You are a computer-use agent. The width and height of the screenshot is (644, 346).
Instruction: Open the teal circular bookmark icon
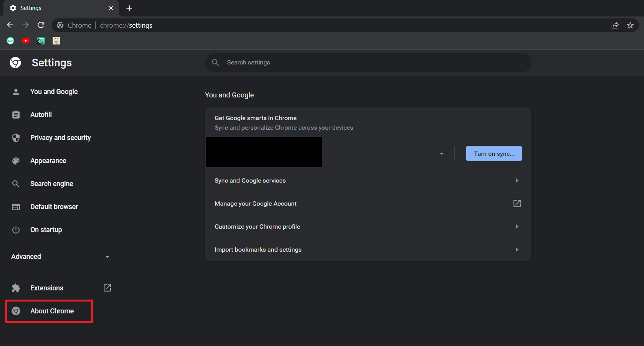coord(10,41)
